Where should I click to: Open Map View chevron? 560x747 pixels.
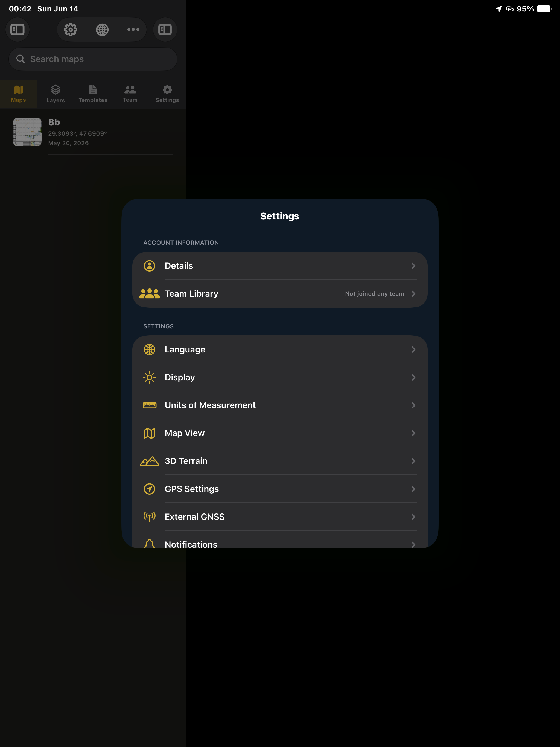[413, 433]
